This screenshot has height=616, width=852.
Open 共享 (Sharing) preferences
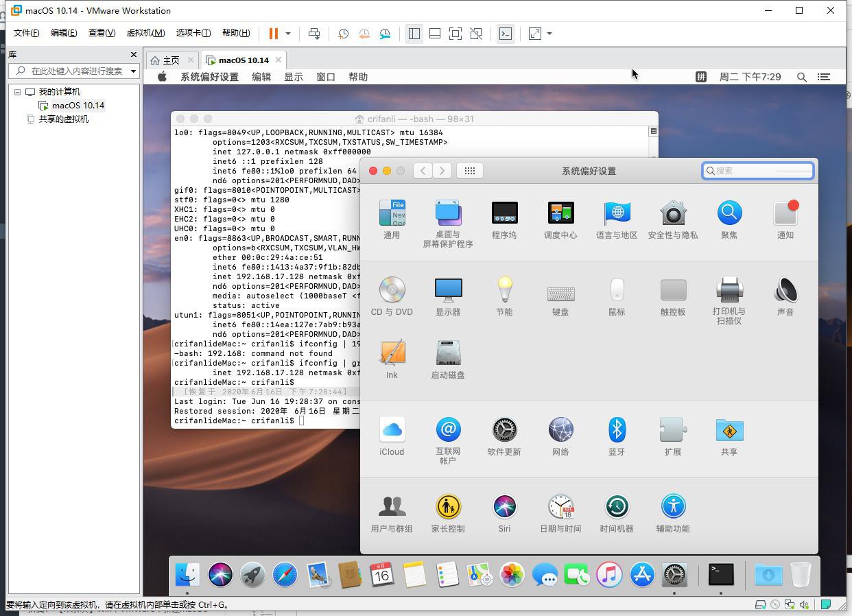(x=729, y=436)
